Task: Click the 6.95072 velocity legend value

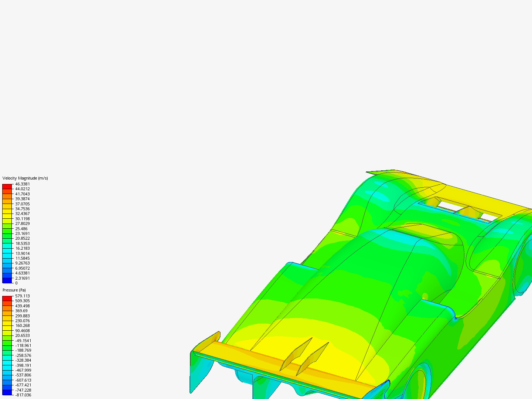Action: tap(23, 268)
